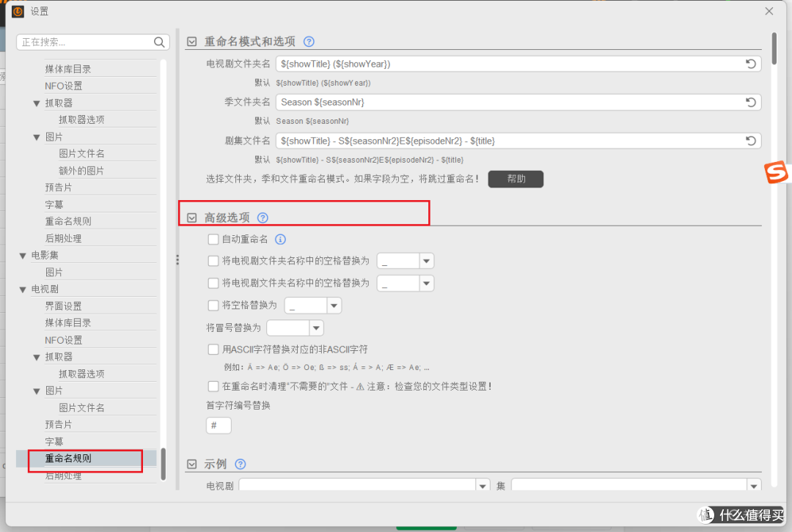Open help for 高级选项 section
The height and width of the screenshot is (532, 792).
[263, 217]
